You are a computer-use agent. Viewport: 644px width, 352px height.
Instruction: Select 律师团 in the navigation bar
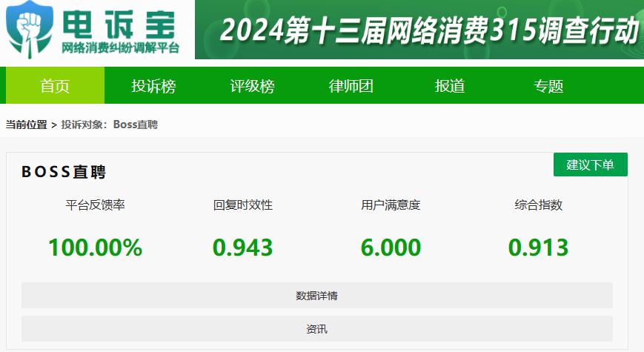351,85
